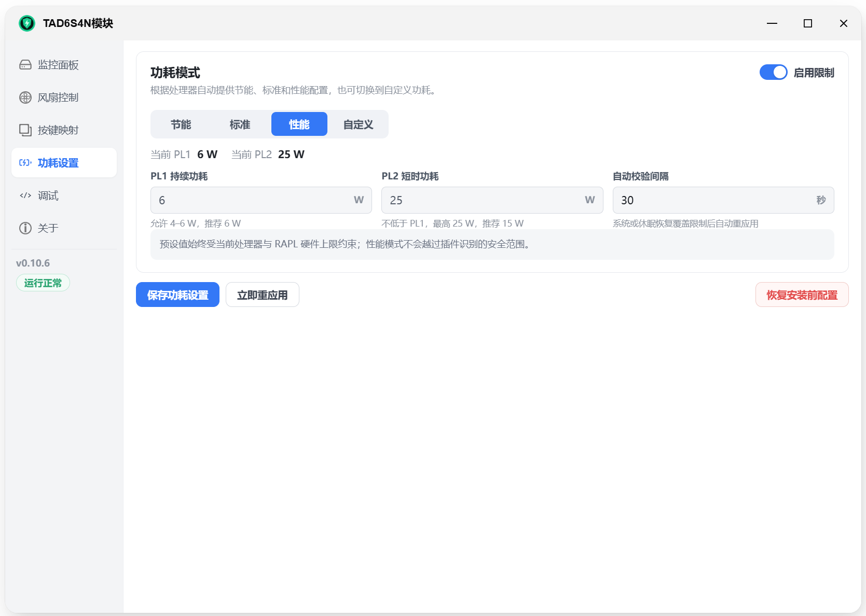Screen dimensions: 866x616
Task: Click the 关于 info circle icon
Action: click(x=25, y=228)
